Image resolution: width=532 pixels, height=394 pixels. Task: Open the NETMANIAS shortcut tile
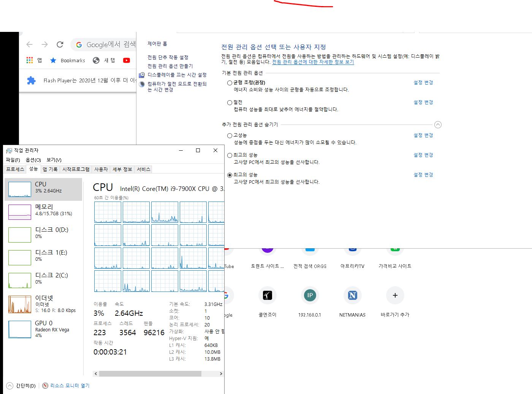(x=353, y=295)
